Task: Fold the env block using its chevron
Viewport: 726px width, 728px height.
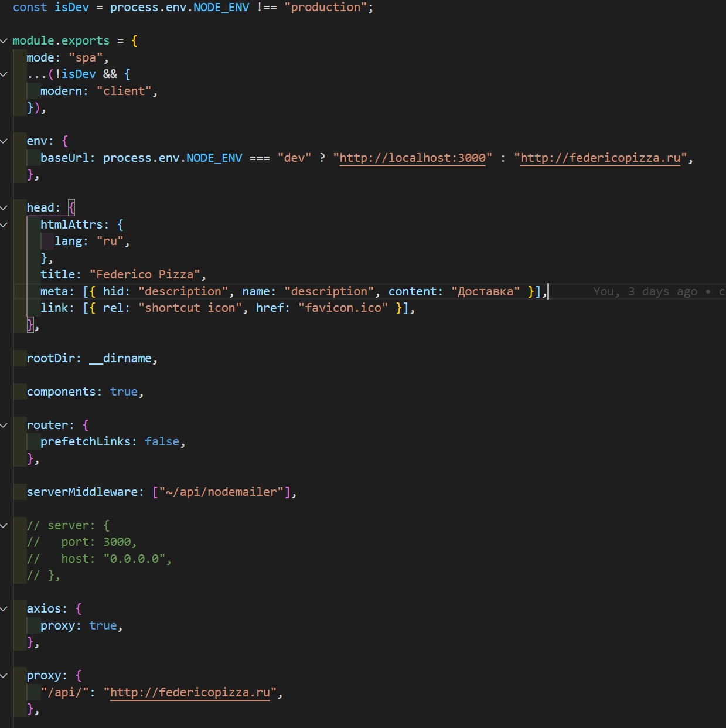Action: pos(4,141)
